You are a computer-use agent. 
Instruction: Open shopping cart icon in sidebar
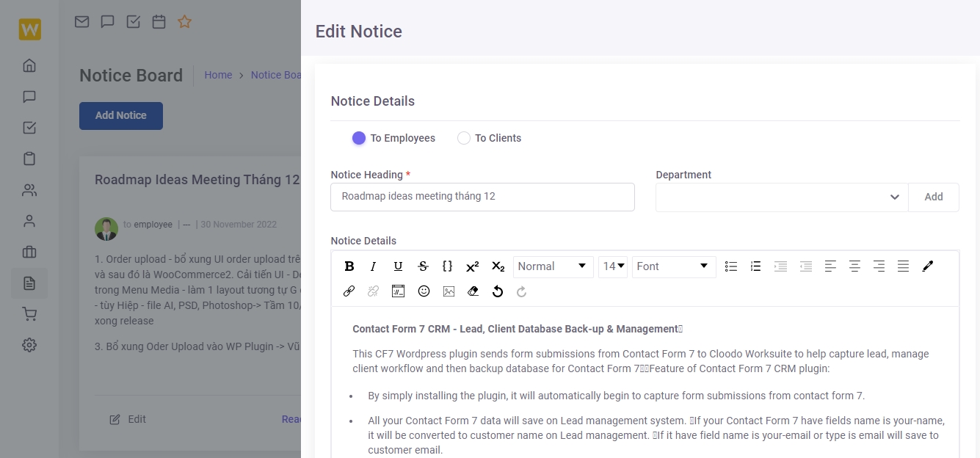tap(29, 314)
